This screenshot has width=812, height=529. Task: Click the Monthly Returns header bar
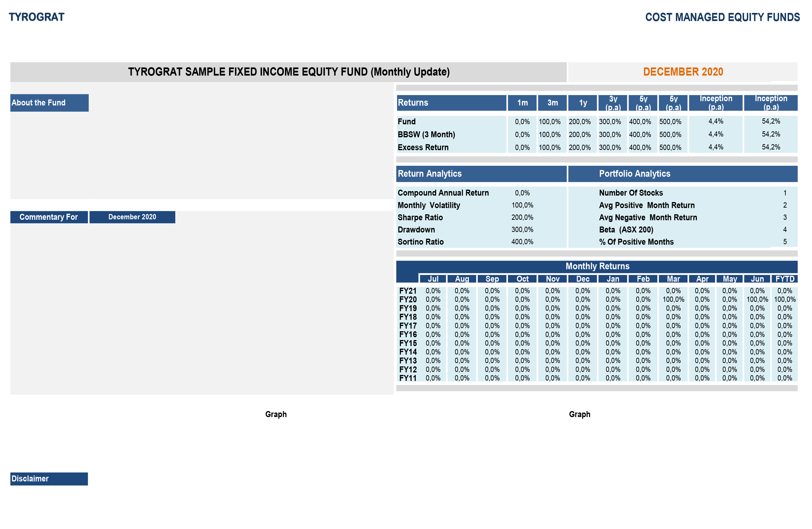[597, 266]
